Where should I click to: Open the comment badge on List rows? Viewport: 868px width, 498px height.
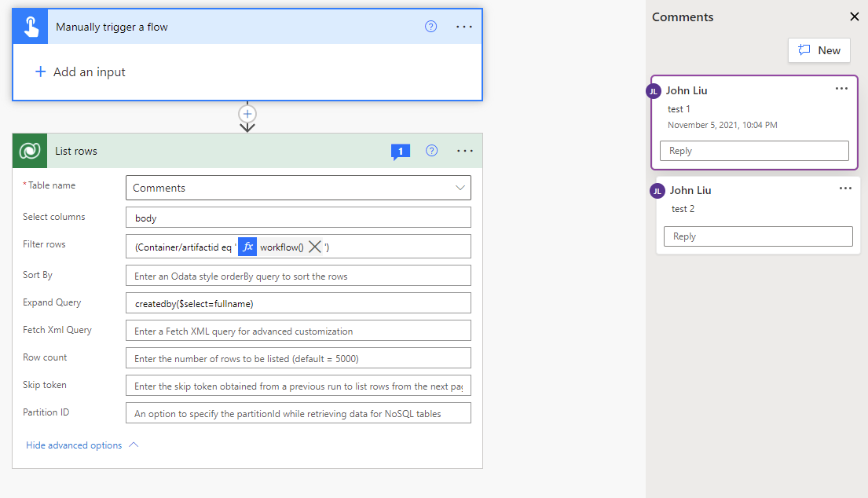[400, 151]
